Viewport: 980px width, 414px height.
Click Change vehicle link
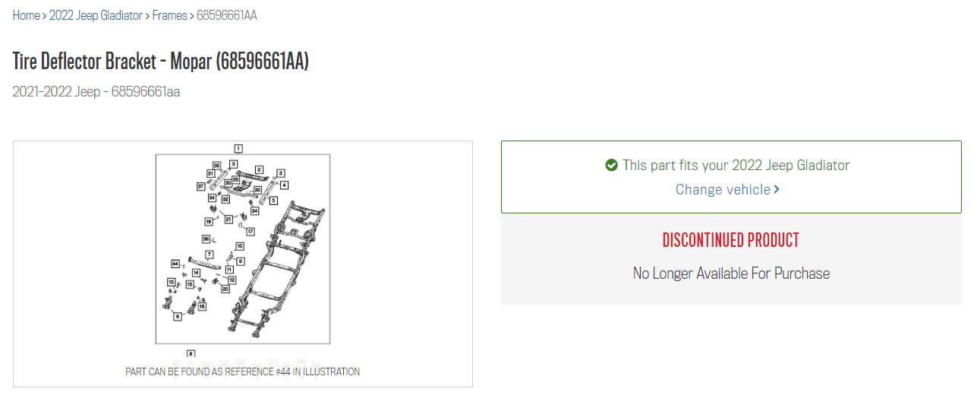point(723,189)
